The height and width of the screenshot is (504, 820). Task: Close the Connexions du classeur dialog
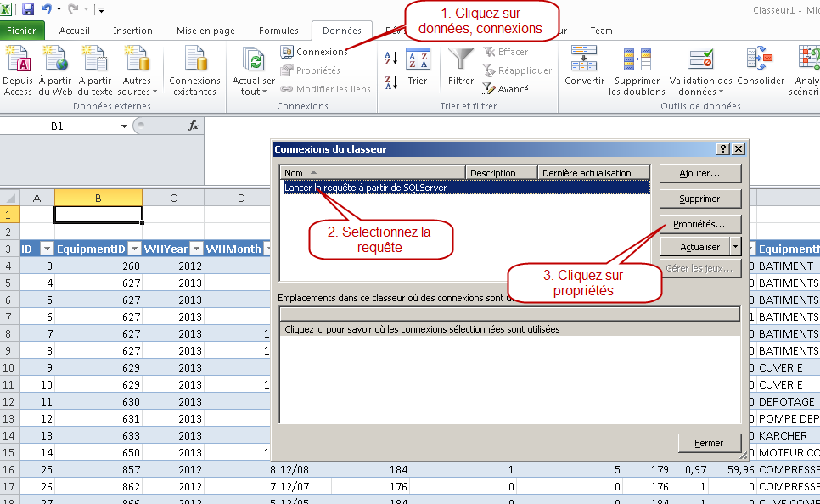pyautogui.click(x=739, y=149)
